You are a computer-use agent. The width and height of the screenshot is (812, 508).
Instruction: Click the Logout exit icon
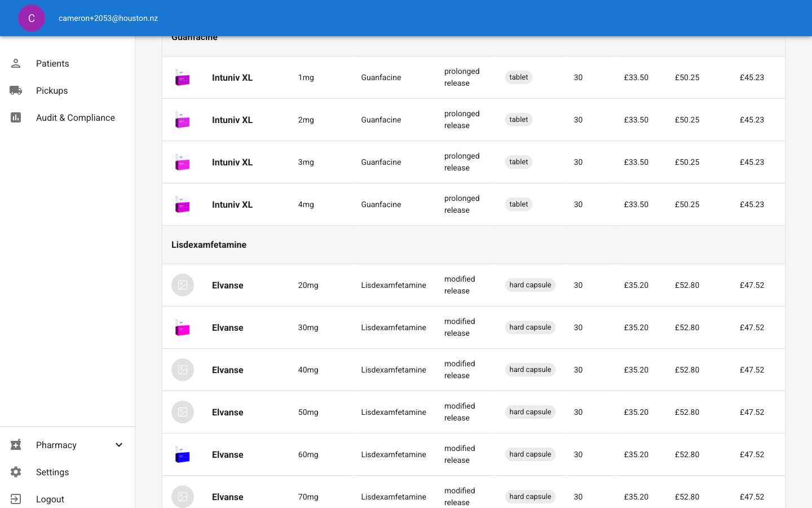(16, 499)
